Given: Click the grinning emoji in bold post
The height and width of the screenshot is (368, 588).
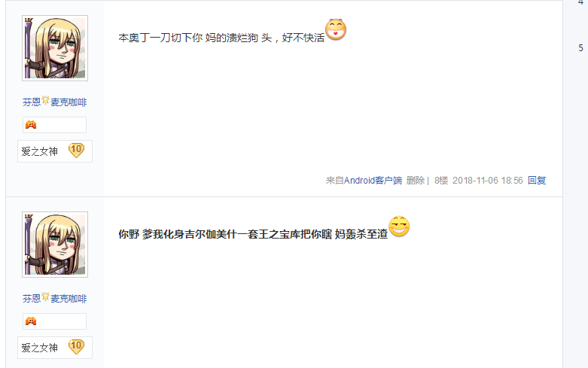Looking at the screenshot, I should pos(399,226).
